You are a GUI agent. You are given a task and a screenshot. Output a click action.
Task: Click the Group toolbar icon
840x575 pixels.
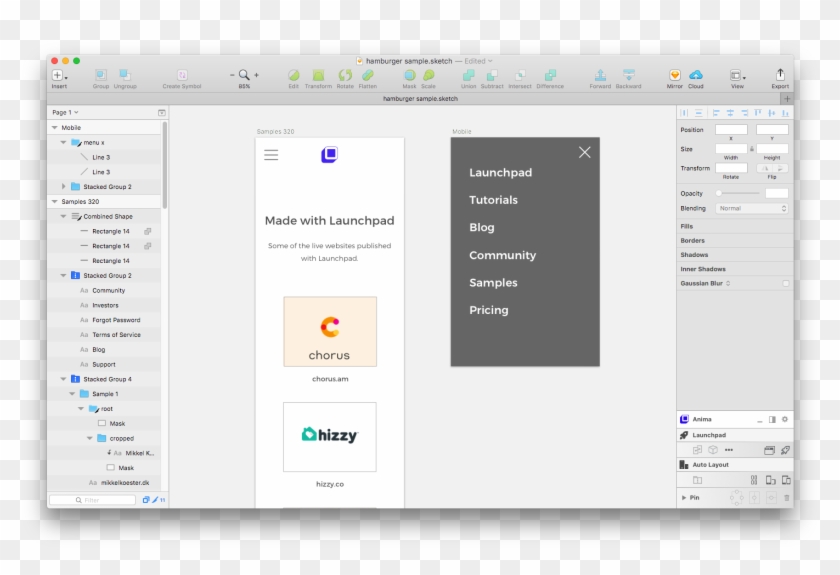pyautogui.click(x=101, y=75)
